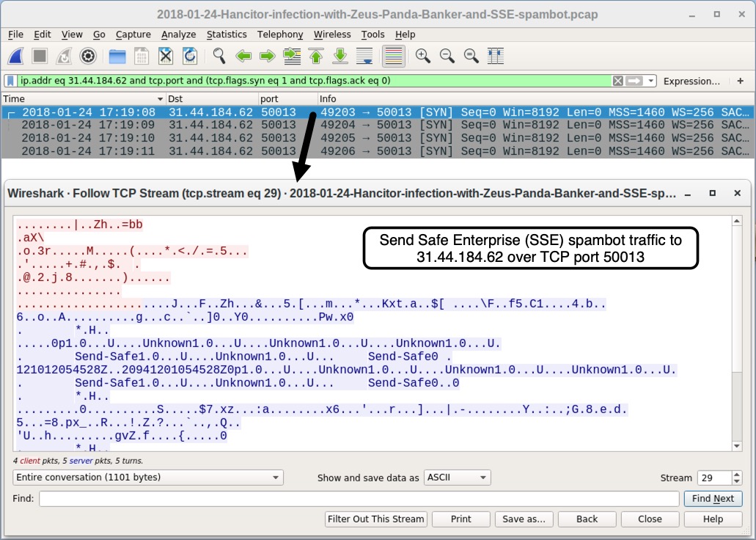Sort packets by the Time column header
The height and width of the screenshot is (540, 756).
pyautogui.click(x=83, y=98)
